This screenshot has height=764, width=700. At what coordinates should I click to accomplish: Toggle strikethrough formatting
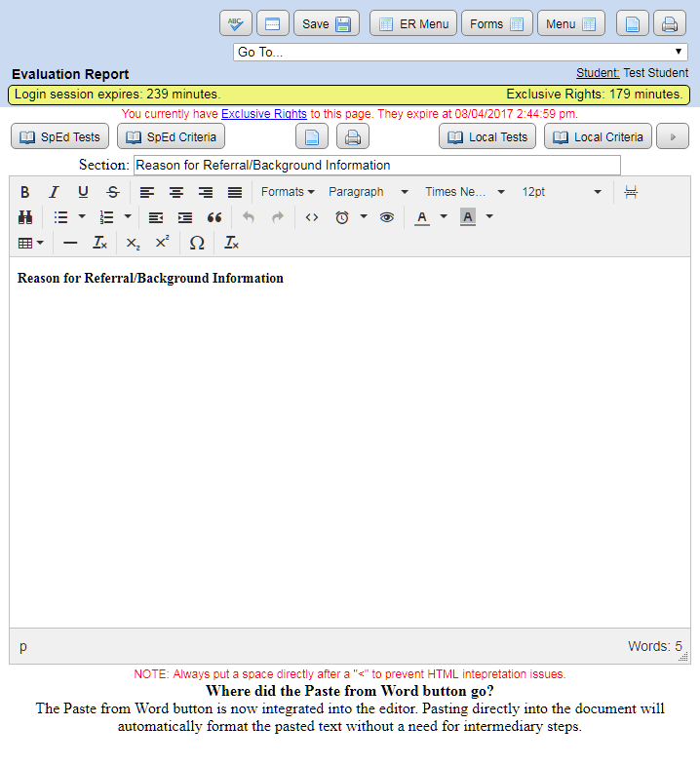113,192
